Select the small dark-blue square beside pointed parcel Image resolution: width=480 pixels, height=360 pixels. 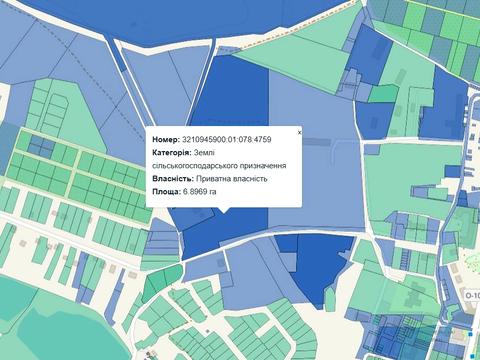click(x=286, y=243)
